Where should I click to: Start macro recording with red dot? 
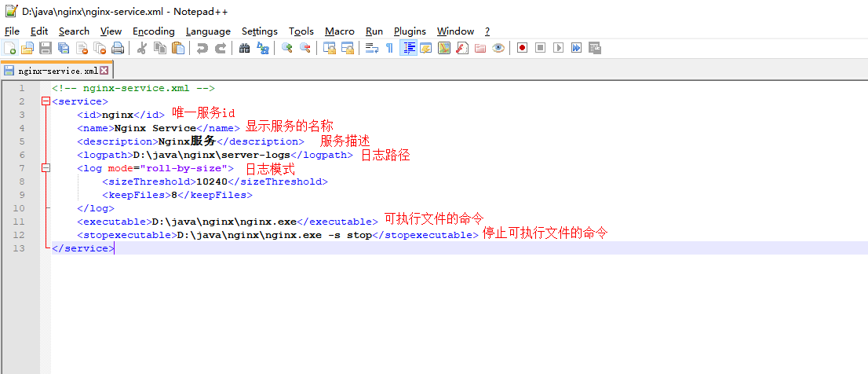[522, 48]
